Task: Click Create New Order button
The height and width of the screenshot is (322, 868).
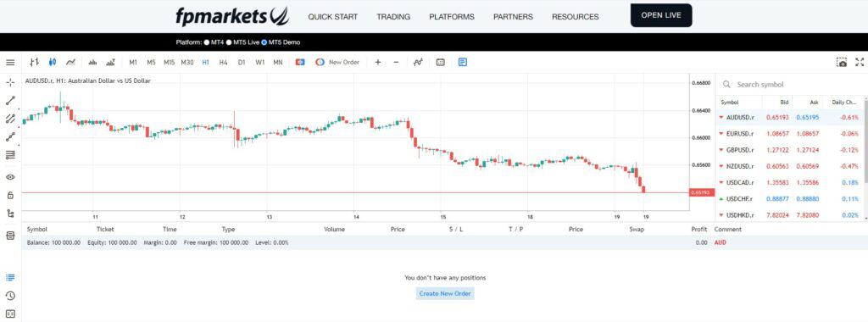Action: [x=445, y=293]
